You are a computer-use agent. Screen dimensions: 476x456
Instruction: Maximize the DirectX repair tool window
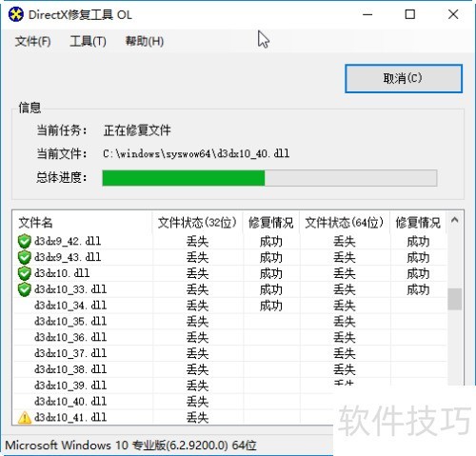point(410,14)
